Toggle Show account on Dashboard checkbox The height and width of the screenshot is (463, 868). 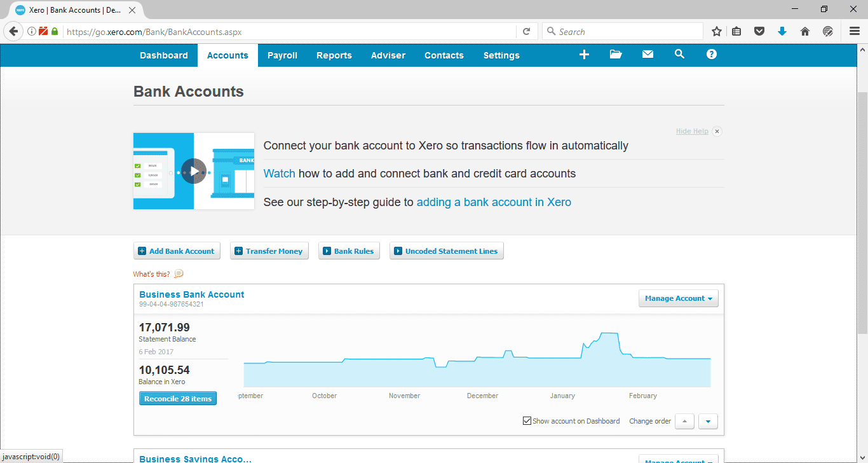coord(527,421)
